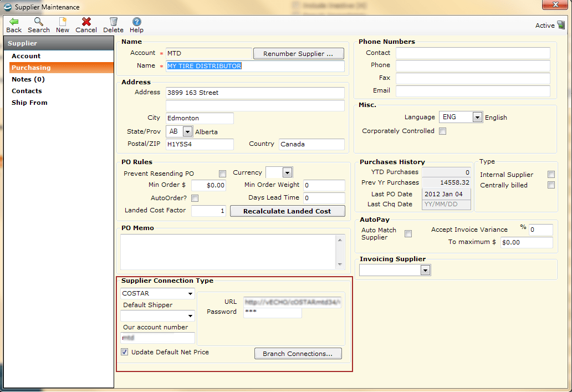The height and width of the screenshot is (392, 572).
Task: Toggle Internal Supplier checkbox
Action: (x=551, y=174)
